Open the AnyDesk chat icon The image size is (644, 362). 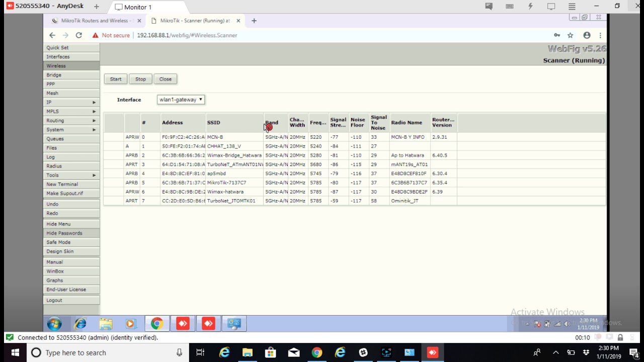point(489,7)
